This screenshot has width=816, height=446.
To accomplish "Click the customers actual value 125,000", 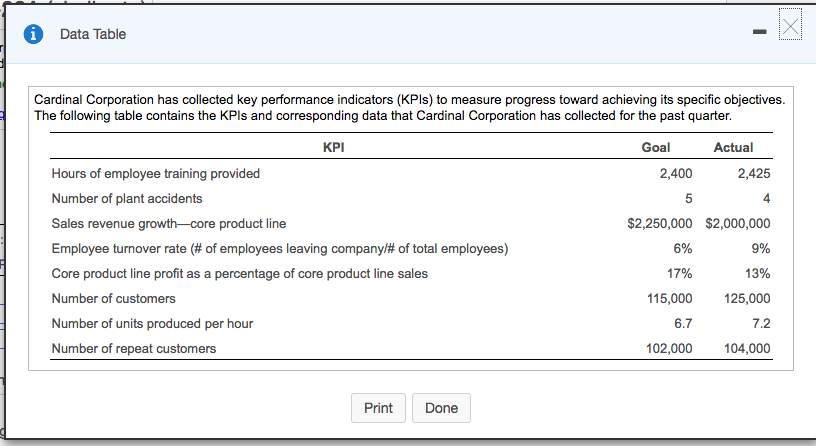I will pyautogui.click(x=747, y=298).
